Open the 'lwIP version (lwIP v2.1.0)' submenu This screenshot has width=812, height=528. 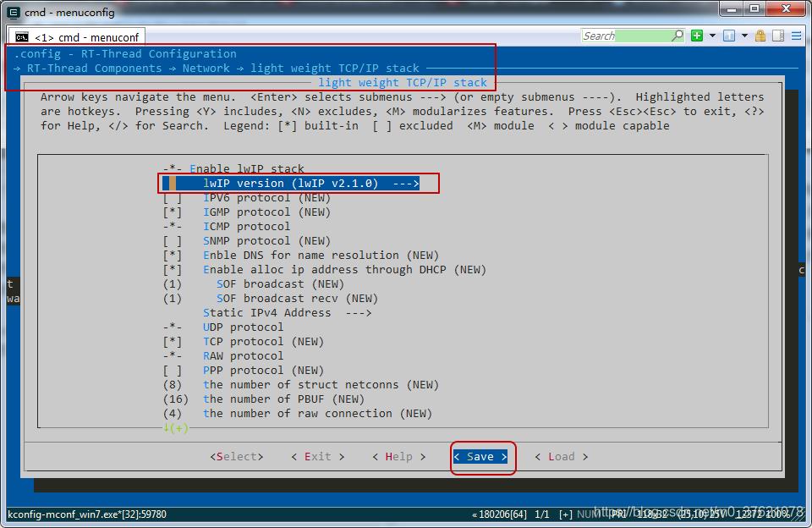pyautogui.click(x=291, y=183)
